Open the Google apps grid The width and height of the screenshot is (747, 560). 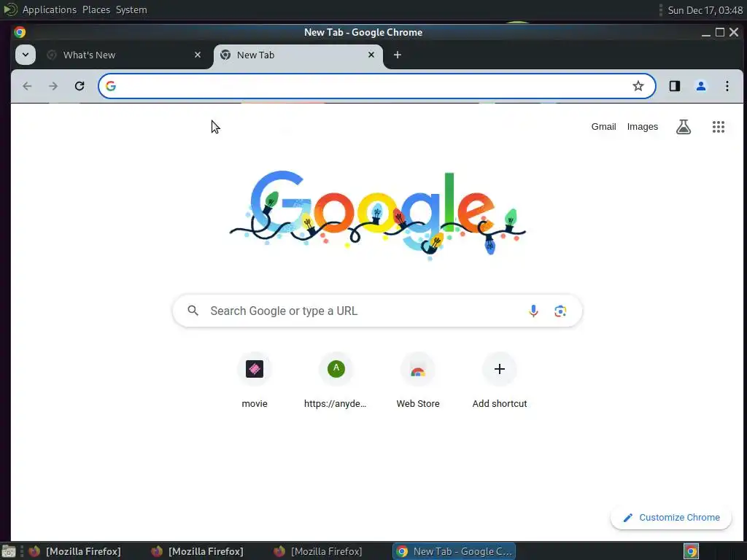tap(719, 127)
